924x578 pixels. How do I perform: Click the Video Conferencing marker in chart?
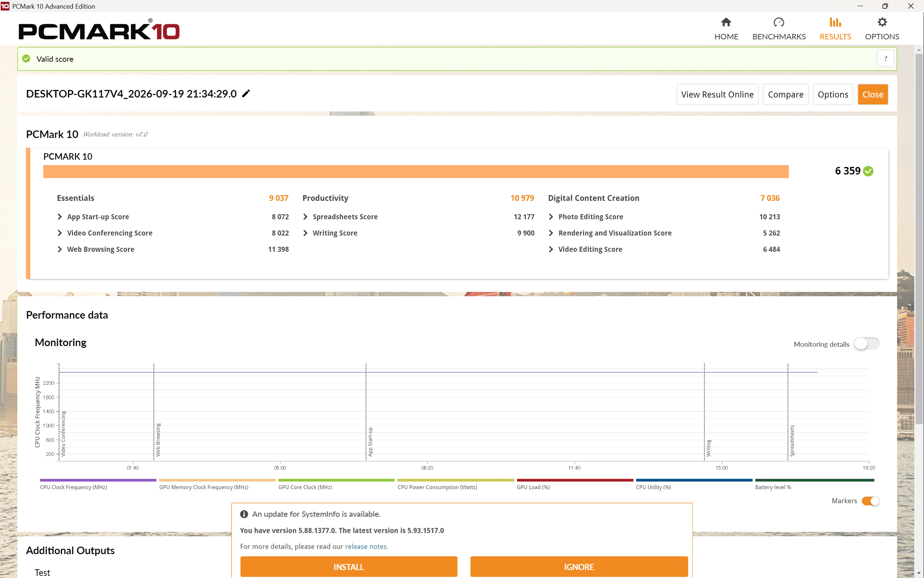click(x=64, y=434)
